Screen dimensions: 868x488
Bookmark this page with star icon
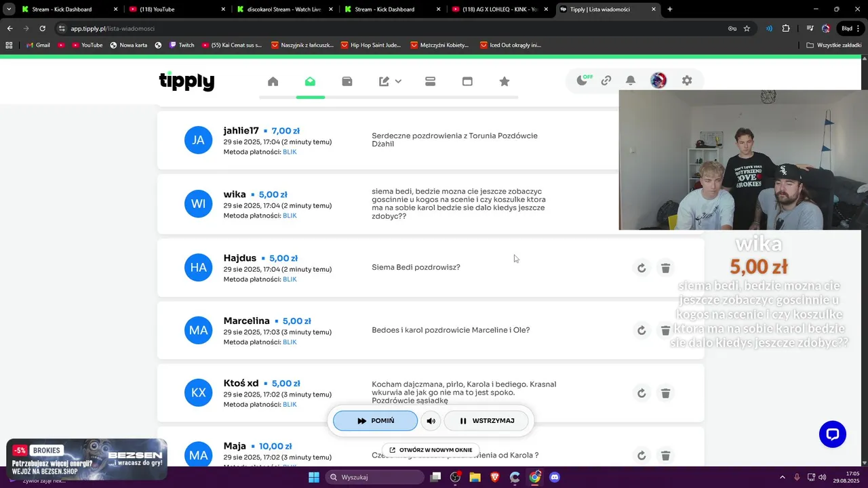pyautogui.click(x=747, y=28)
